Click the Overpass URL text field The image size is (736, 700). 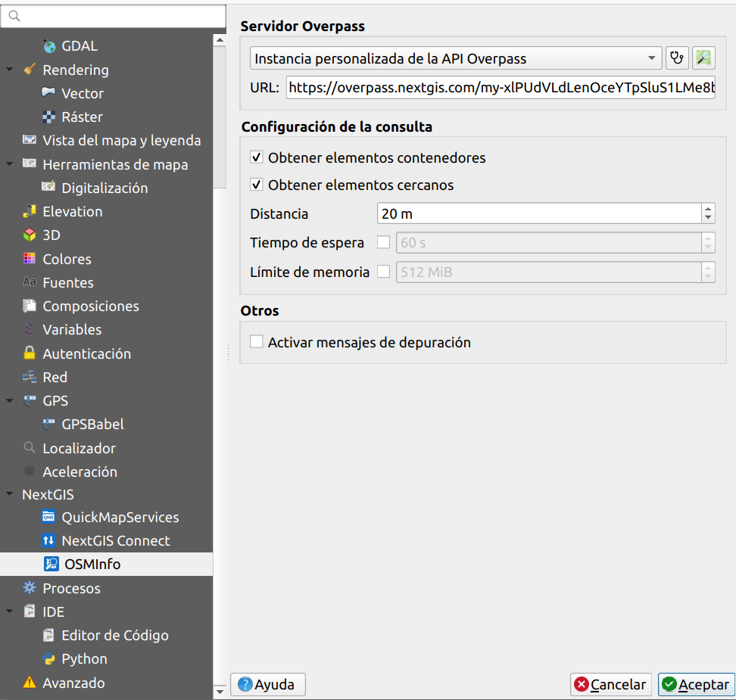click(501, 87)
